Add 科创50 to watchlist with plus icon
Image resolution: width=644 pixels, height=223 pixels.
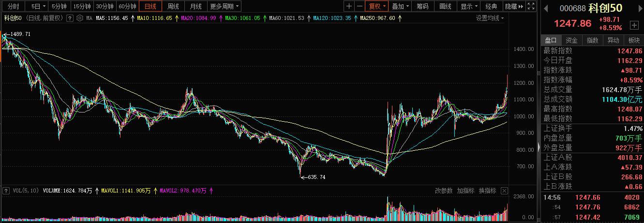pos(634,24)
